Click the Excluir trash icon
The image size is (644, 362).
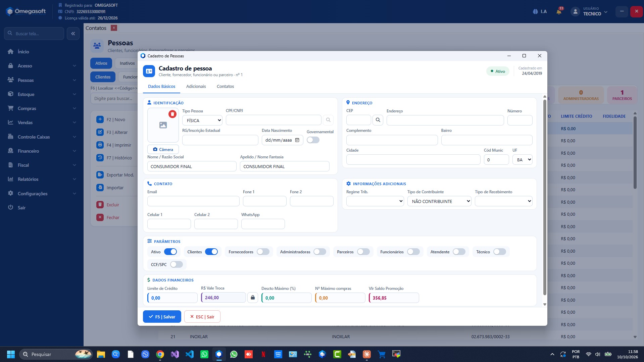point(100,205)
